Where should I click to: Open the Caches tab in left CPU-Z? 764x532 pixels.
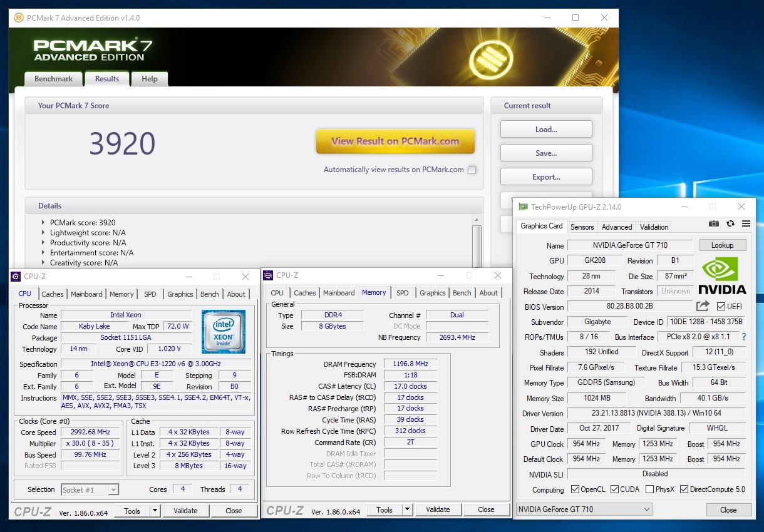53,294
